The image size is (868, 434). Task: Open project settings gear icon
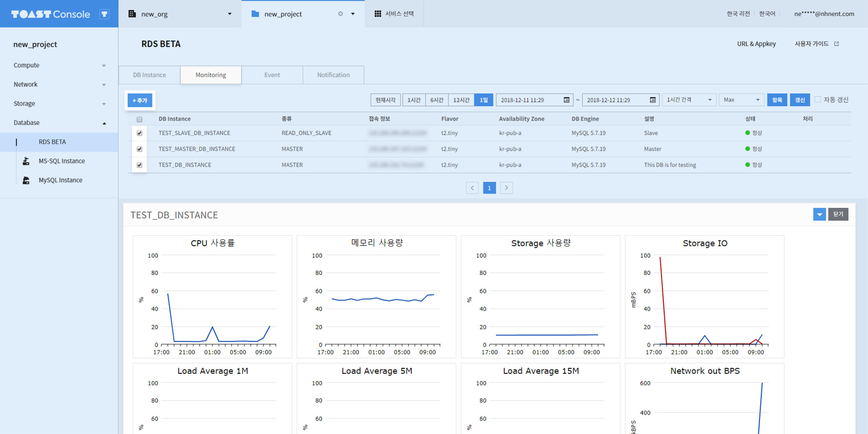[341, 14]
